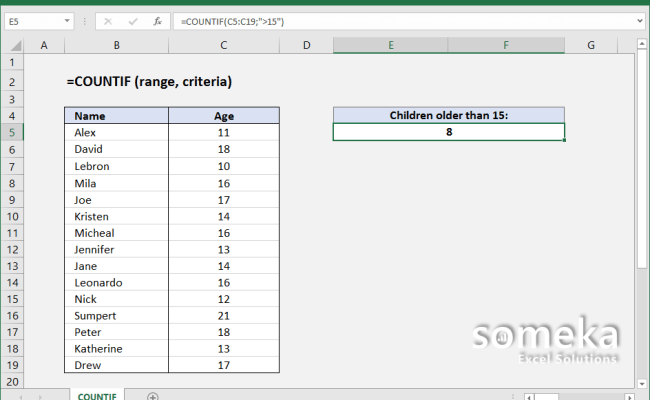Select the cell containing Micheal
This screenshot has height=400, width=650.
click(116, 233)
